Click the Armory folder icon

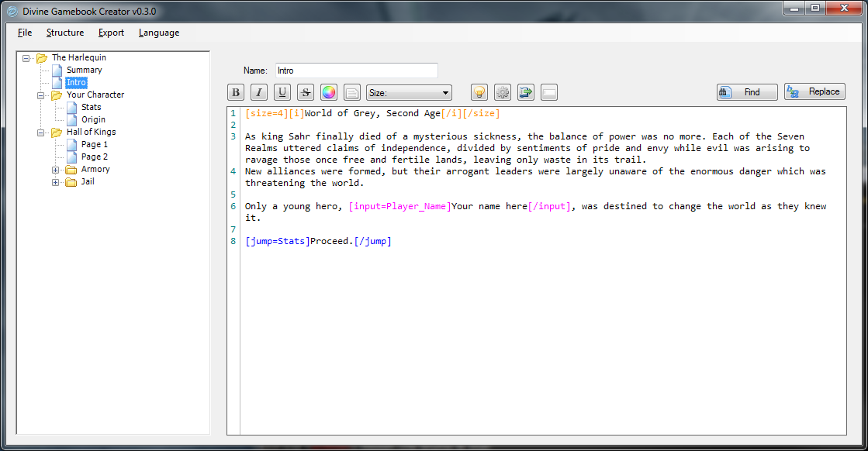pos(71,170)
